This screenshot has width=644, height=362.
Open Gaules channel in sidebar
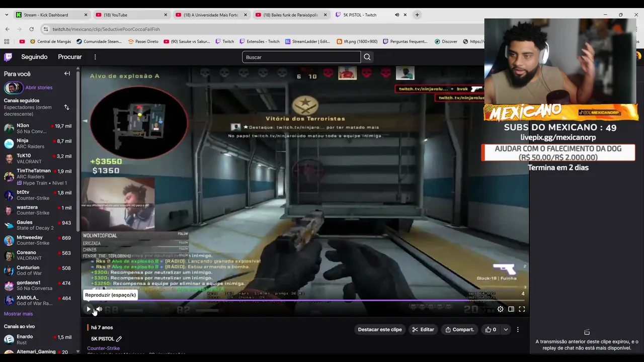click(x=38, y=225)
